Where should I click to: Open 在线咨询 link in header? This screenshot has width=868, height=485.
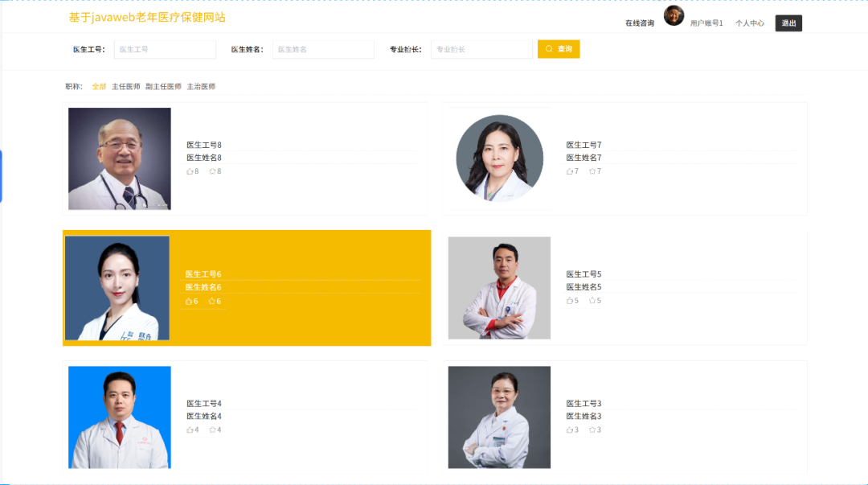click(x=640, y=23)
